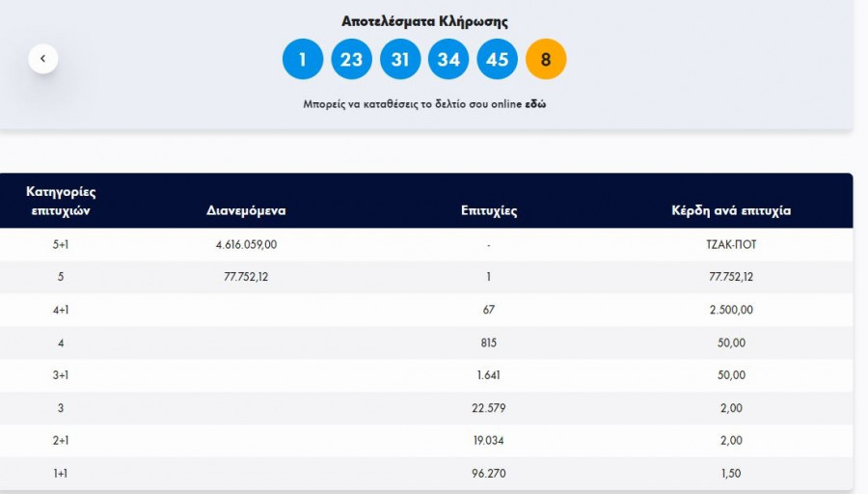
Task: Click the ΤΖΑΚ-ΠΟΤ winnings cell
Action: [x=731, y=245]
